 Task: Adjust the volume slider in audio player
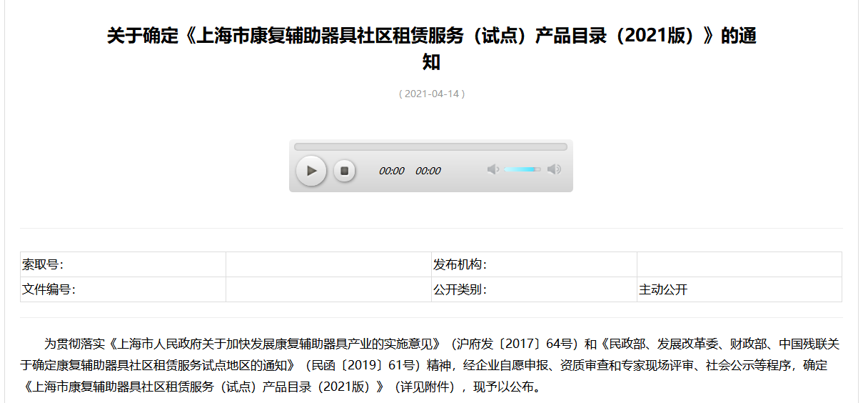(523, 169)
